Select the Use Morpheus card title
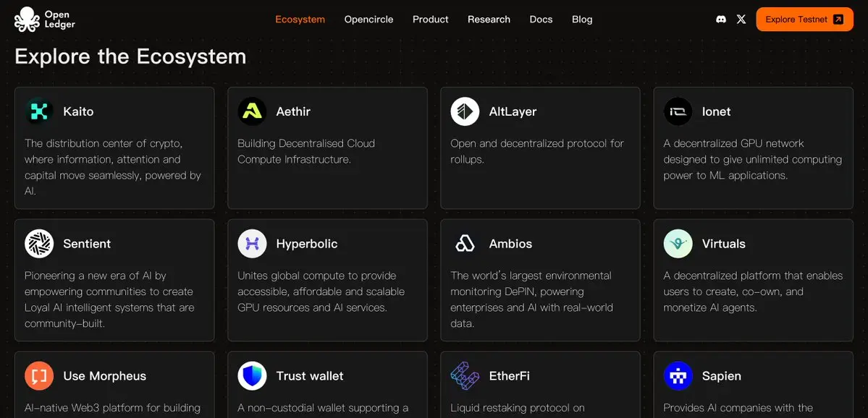Image resolution: width=868 pixels, height=418 pixels. click(x=105, y=376)
